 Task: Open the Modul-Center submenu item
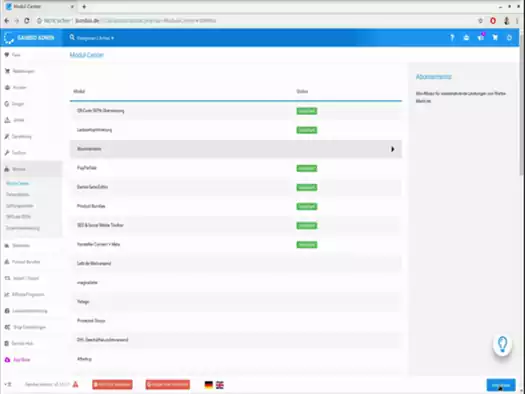[18, 183]
